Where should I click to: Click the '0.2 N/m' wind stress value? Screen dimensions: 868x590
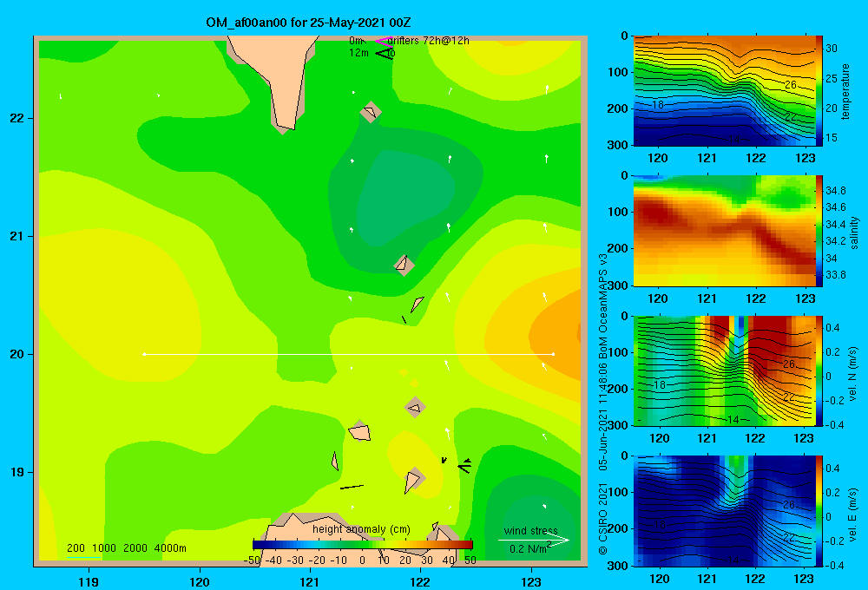coord(529,549)
